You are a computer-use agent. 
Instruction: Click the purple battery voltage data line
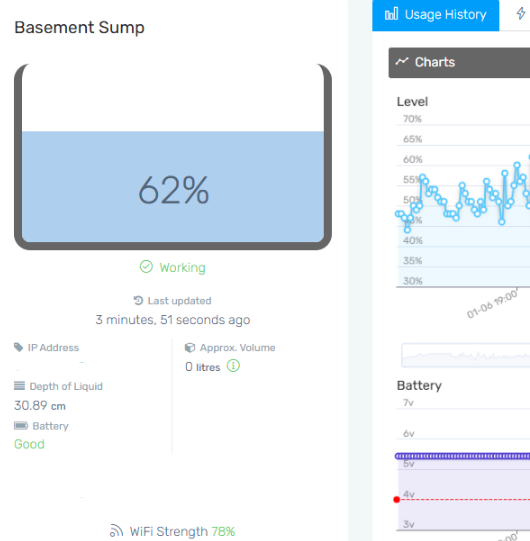pos(462,456)
